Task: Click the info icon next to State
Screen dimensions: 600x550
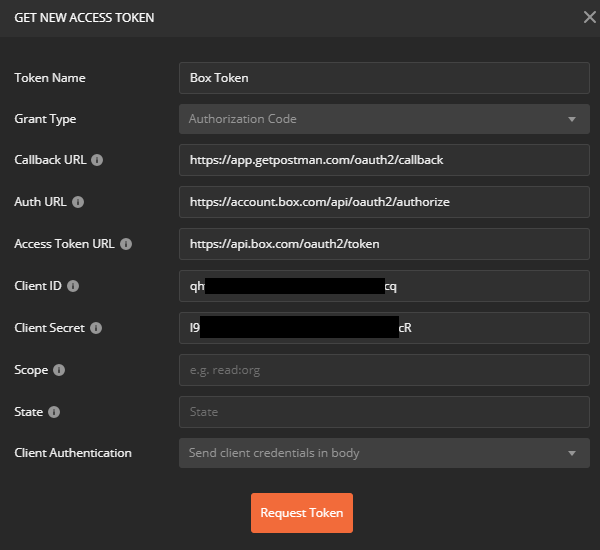Action: point(53,412)
